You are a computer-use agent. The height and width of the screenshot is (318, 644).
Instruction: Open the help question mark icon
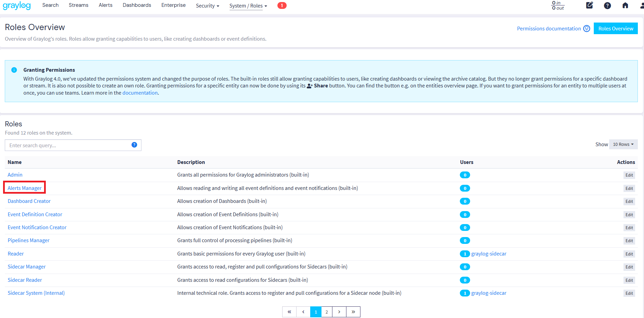607,5
